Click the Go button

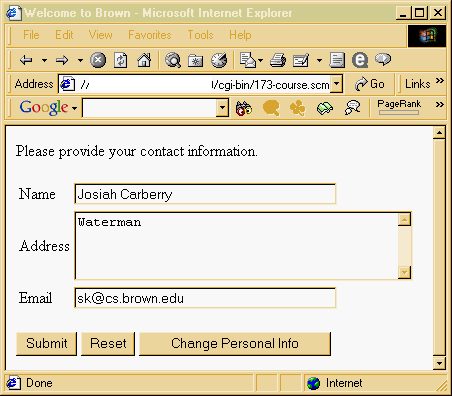click(x=370, y=84)
